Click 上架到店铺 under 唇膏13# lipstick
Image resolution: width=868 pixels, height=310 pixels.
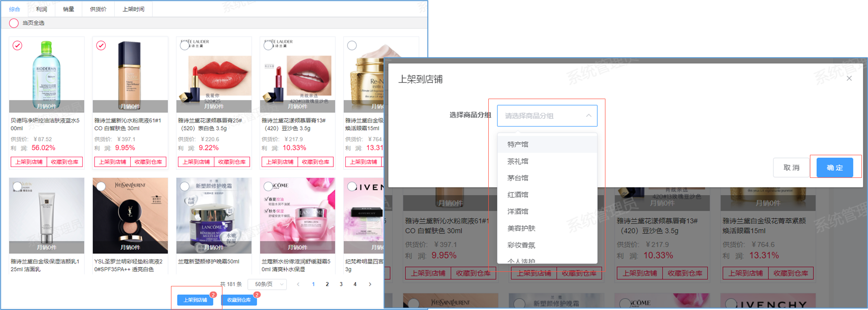(280, 162)
